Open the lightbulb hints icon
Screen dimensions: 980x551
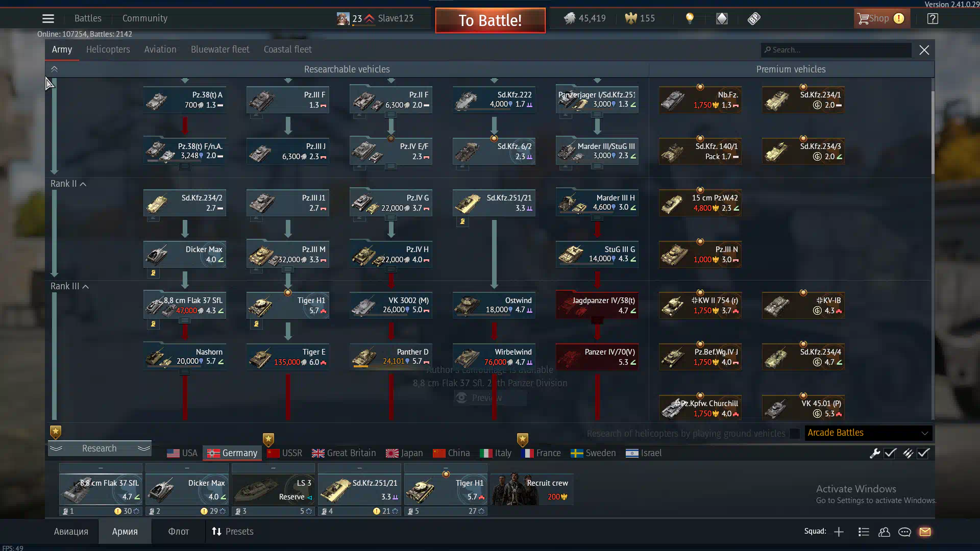click(690, 18)
